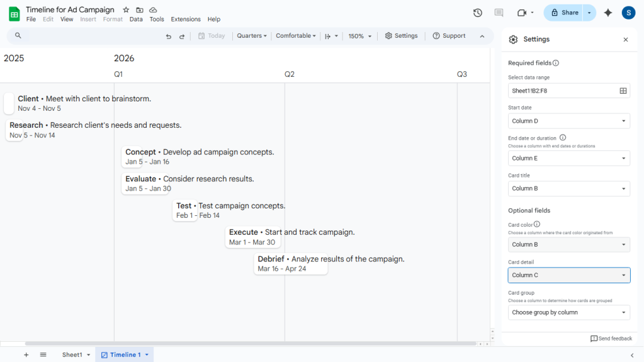The height and width of the screenshot is (362, 644).
Task: Open the data range grid selector icon
Action: click(623, 91)
